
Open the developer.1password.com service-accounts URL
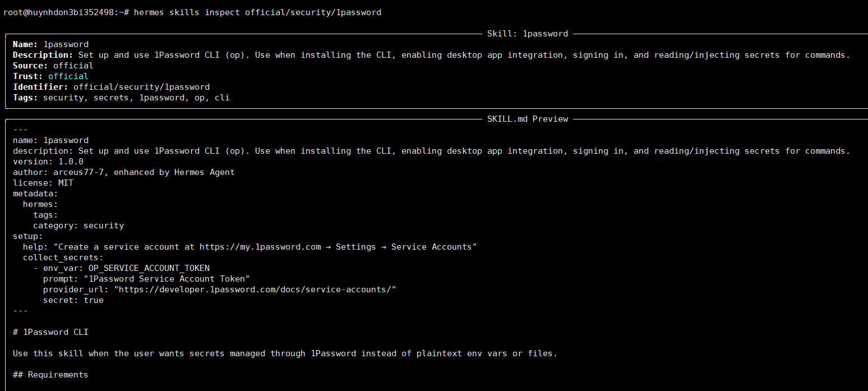[x=255, y=289]
